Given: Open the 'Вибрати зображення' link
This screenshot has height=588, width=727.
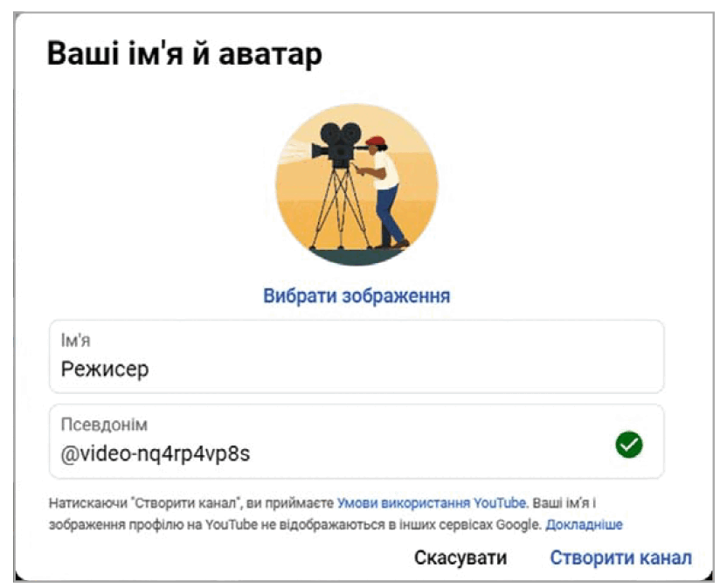Looking at the screenshot, I should pyautogui.click(x=357, y=296).
